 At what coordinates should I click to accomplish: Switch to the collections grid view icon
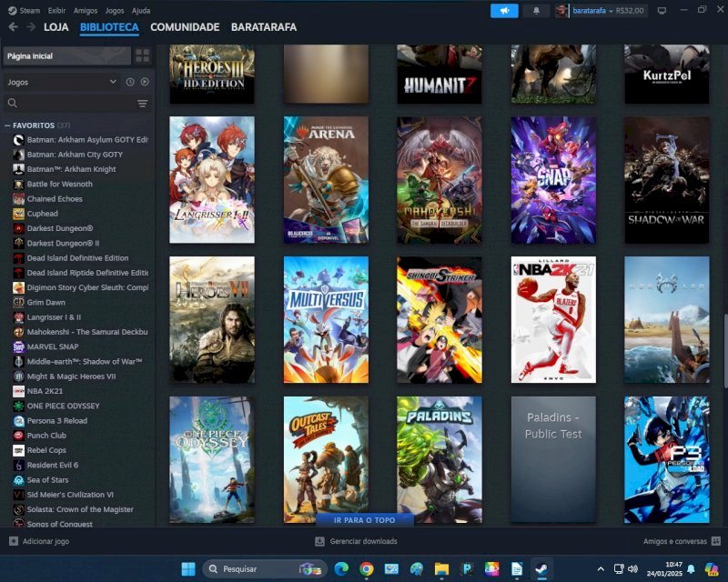[143, 55]
